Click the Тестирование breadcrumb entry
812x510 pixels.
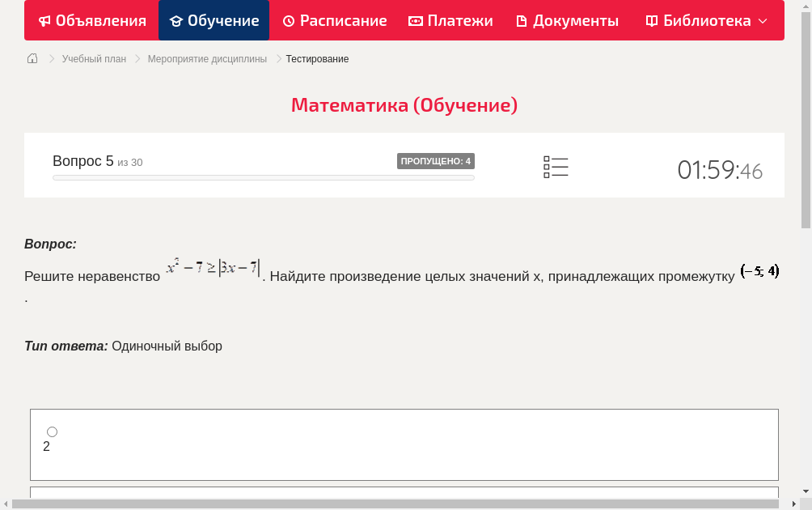(315, 58)
